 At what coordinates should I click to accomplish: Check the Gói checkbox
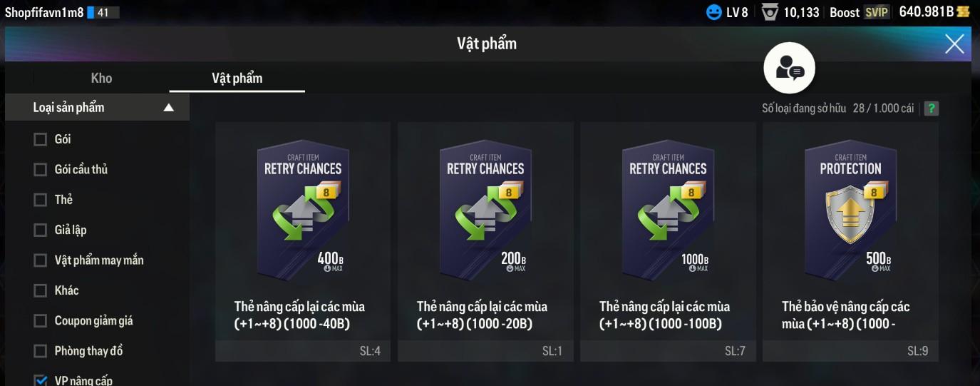coord(41,139)
